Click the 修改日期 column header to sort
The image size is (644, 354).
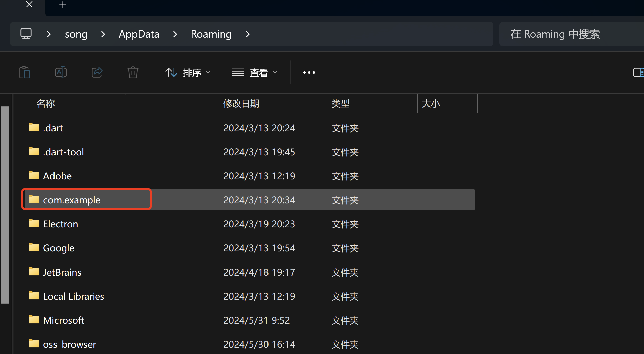pyautogui.click(x=241, y=103)
